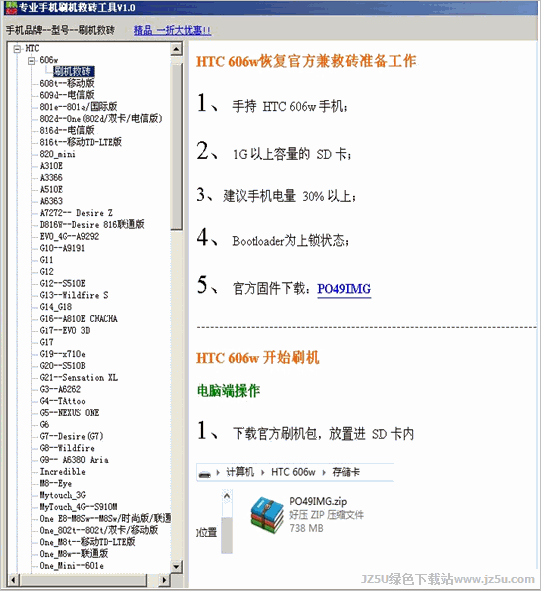The image size is (541, 591).
Task: Select 816t--移动TD-LTE版 model
Action: pos(81,142)
